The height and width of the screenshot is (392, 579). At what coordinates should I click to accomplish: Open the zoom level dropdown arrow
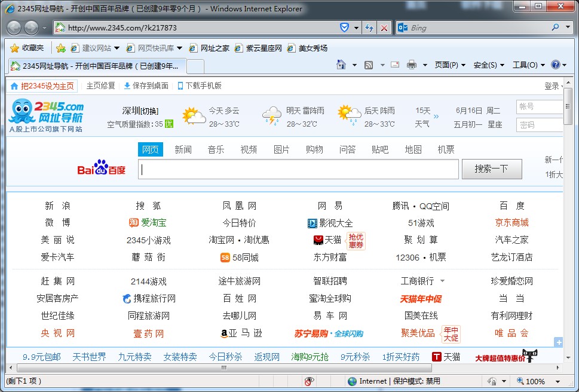(x=557, y=381)
